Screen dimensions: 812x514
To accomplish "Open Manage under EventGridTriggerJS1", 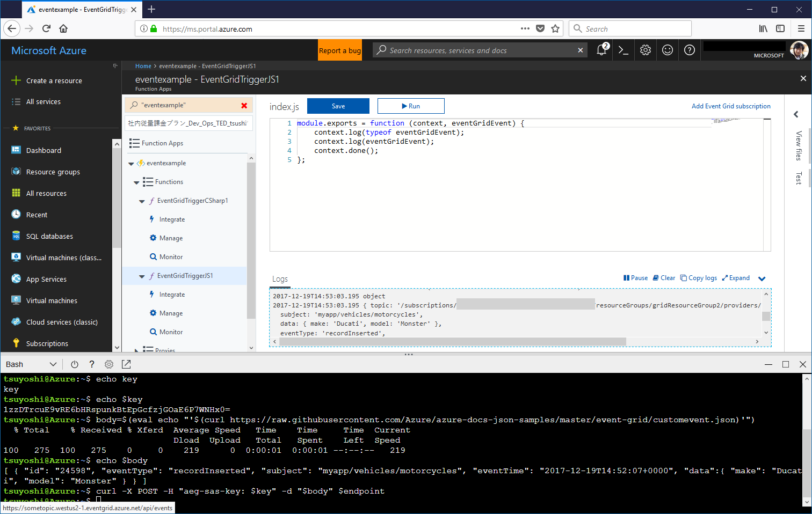I will click(x=171, y=313).
